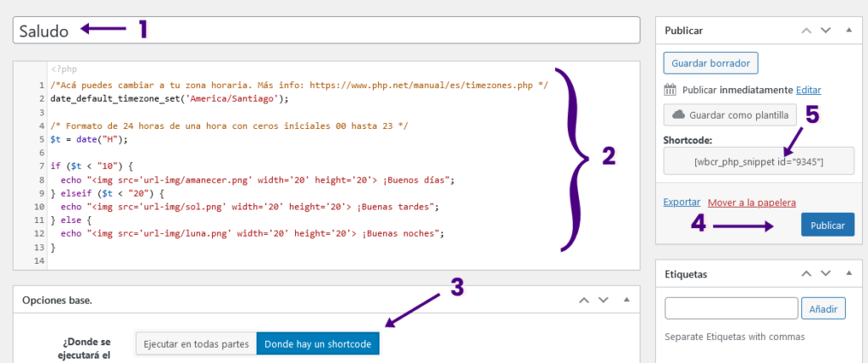The height and width of the screenshot is (363, 868).
Task: Click the Exportar link
Action: click(682, 203)
